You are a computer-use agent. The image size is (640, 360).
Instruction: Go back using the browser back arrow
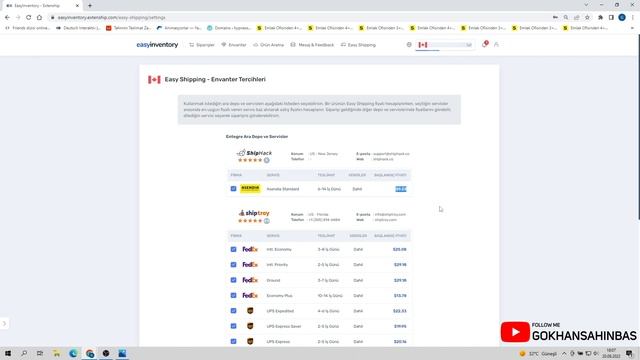point(7,18)
